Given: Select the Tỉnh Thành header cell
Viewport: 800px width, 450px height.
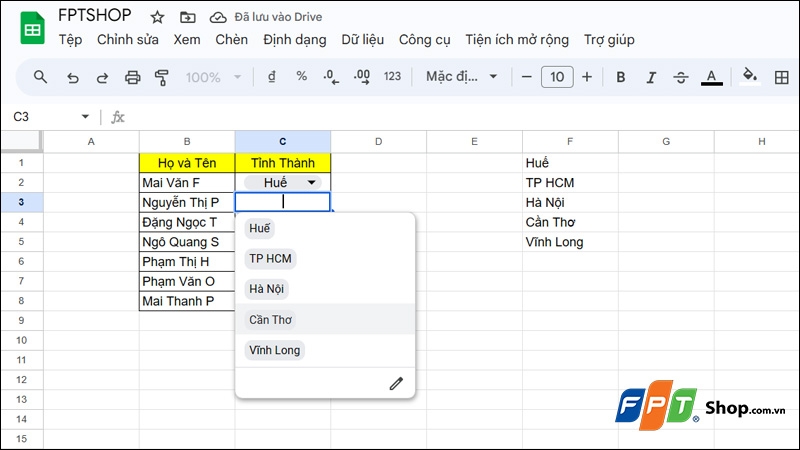Looking at the screenshot, I should [x=283, y=163].
